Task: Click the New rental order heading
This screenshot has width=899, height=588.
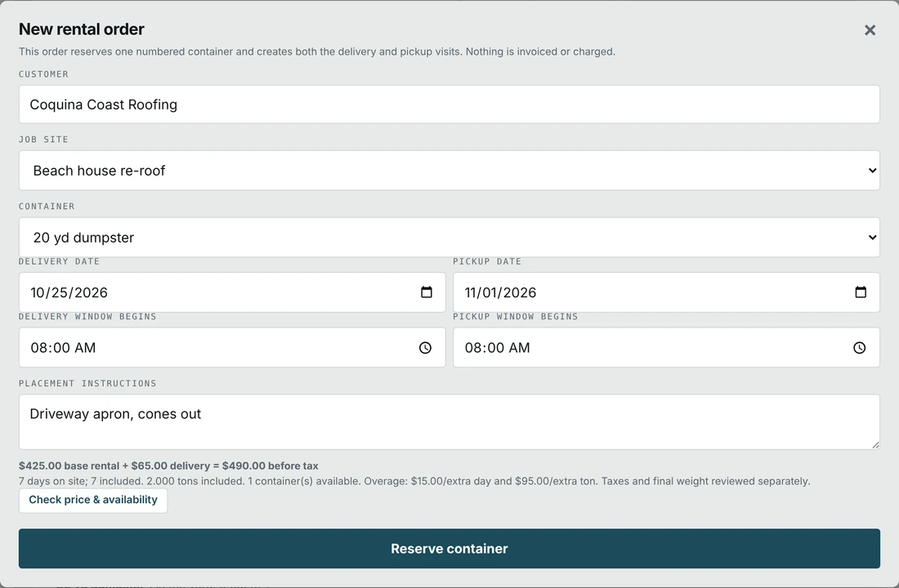Action: pyautogui.click(x=82, y=29)
